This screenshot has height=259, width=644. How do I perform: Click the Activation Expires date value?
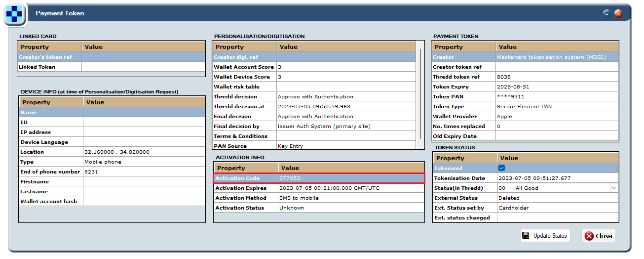tap(329, 188)
